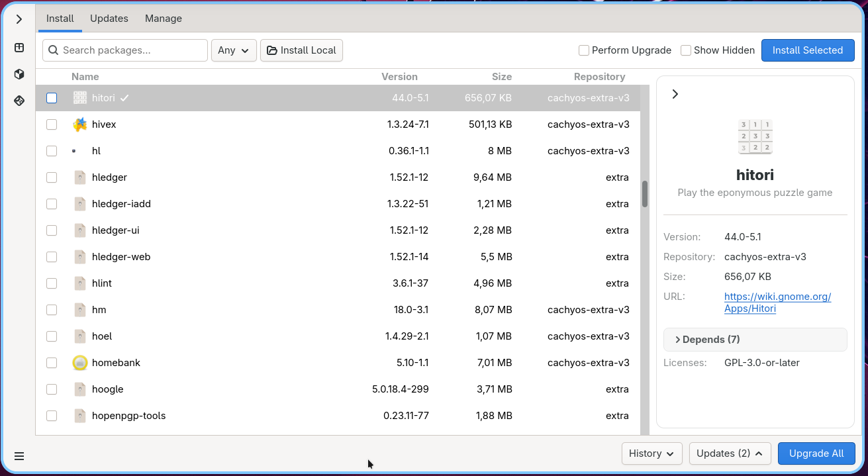Tick the homebank package checkbox
The width and height of the screenshot is (868, 476).
[x=52, y=363]
